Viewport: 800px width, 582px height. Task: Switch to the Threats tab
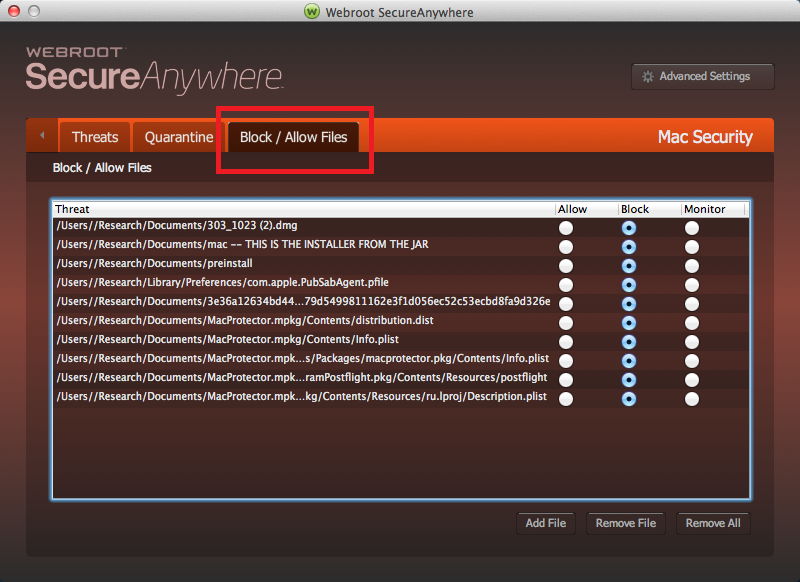95,137
